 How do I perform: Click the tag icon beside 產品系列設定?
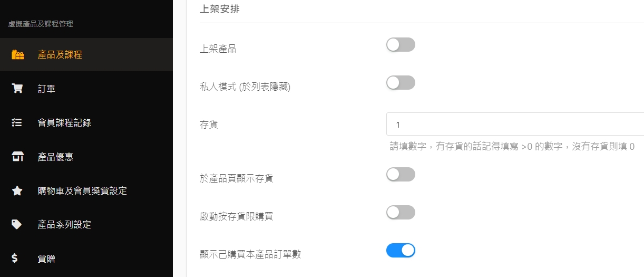tap(17, 225)
